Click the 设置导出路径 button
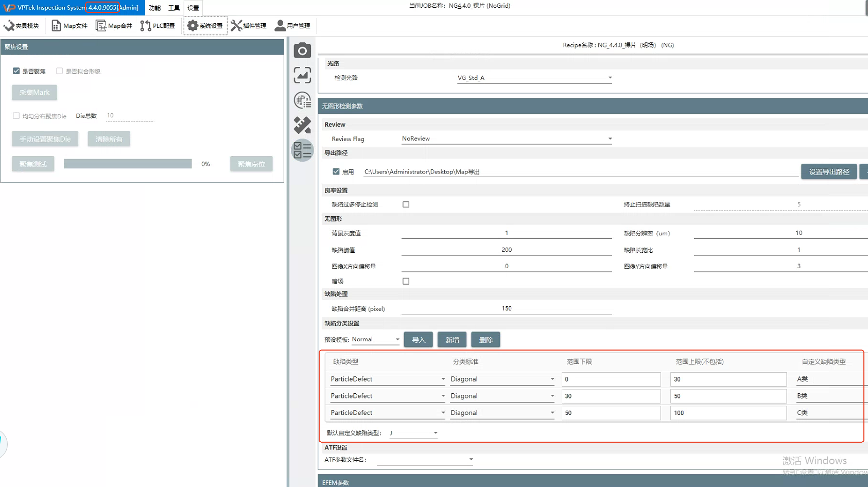The height and width of the screenshot is (487, 868). [x=828, y=172]
